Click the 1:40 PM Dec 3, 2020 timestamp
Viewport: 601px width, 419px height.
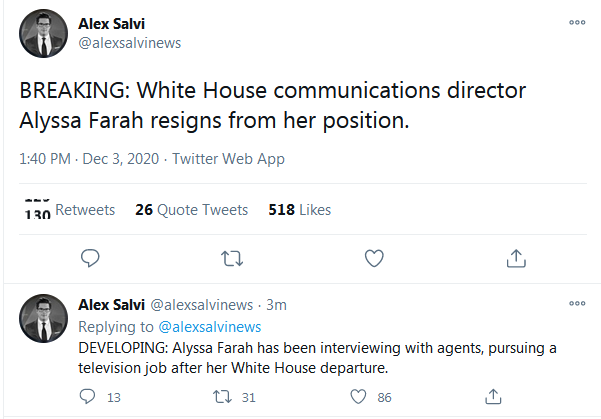pos(89,159)
